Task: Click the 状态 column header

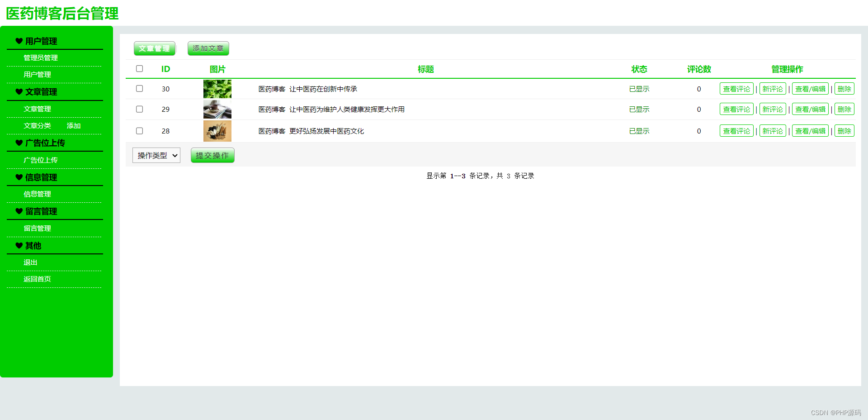Action: 639,69
